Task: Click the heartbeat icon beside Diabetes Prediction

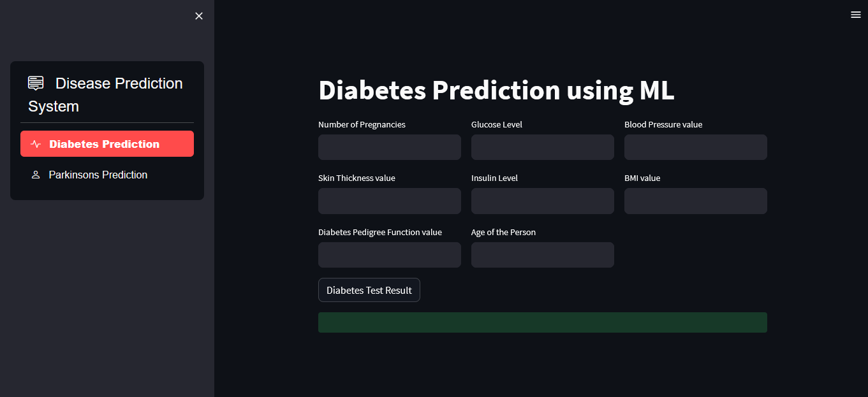Action: 36,143
